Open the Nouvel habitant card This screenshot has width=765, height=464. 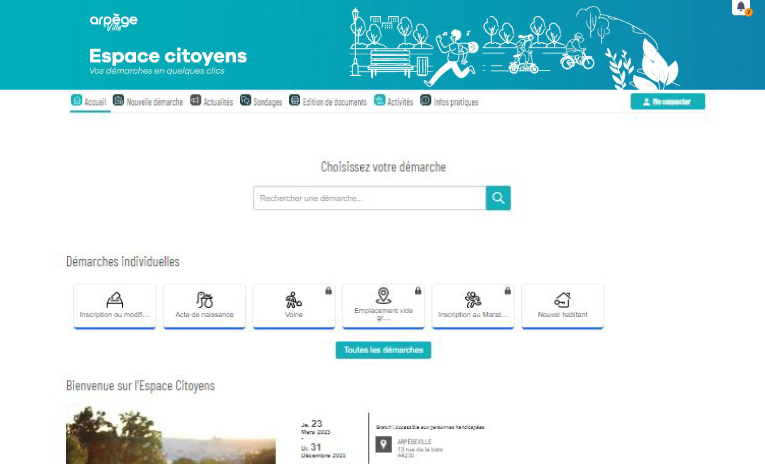click(x=563, y=306)
